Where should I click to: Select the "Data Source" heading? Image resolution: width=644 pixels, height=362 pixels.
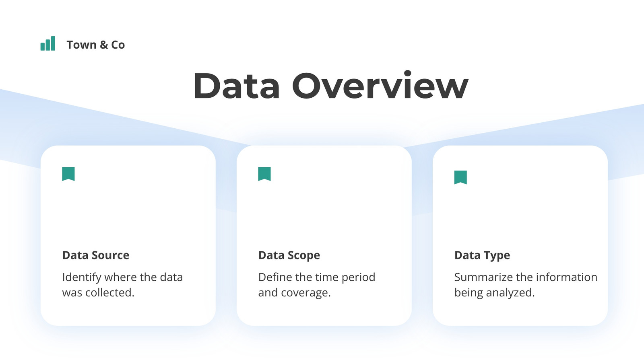tap(96, 255)
